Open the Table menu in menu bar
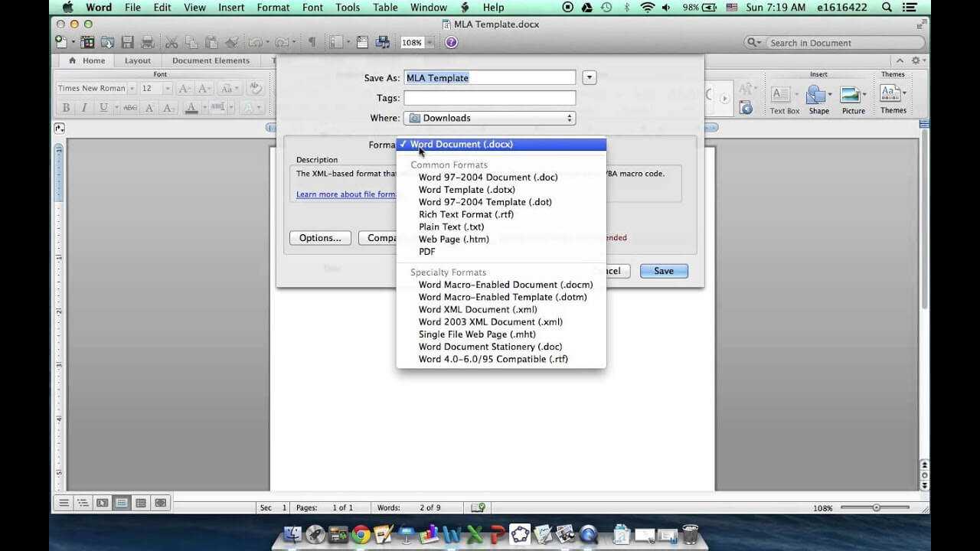The width and height of the screenshot is (980, 551). 385,8
